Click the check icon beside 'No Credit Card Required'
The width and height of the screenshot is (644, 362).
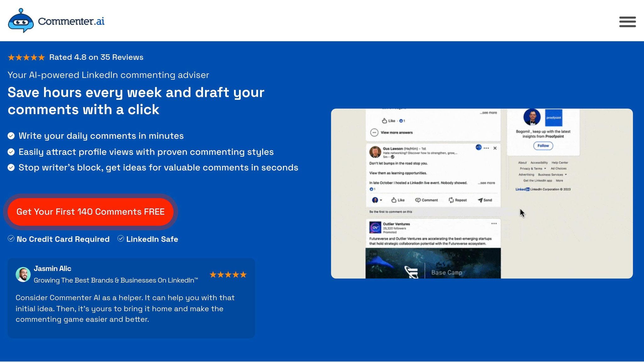pyautogui.click(x=11, y=239)
